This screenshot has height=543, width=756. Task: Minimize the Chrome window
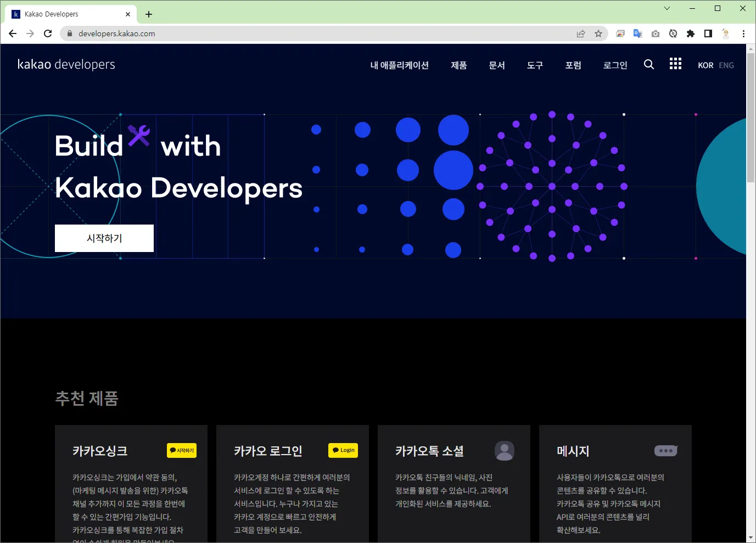tap(692, 8)
